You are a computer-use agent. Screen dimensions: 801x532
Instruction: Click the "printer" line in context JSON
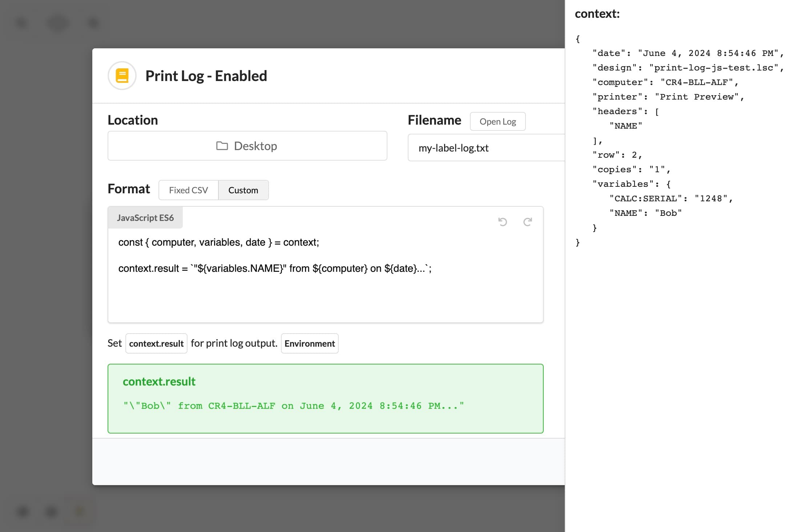tap(668, 97)
